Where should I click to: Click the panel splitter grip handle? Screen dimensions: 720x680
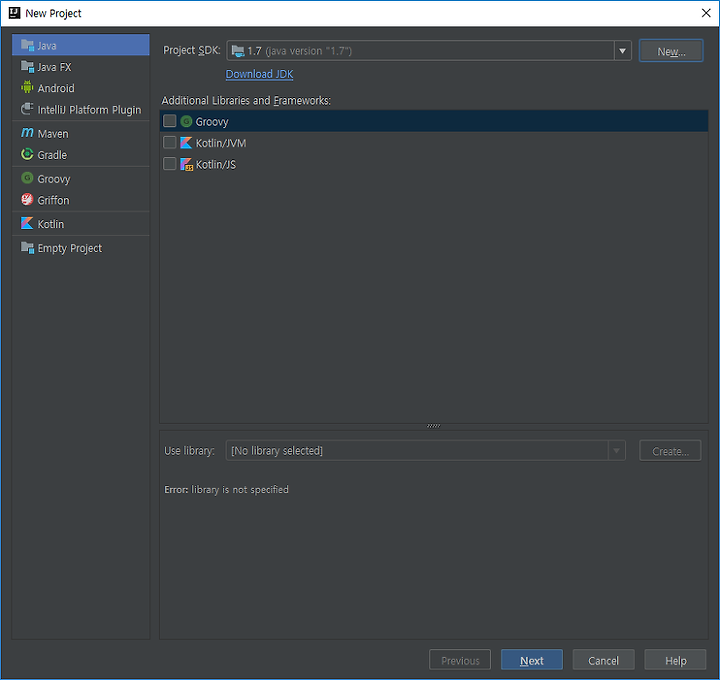click(433, 426)
